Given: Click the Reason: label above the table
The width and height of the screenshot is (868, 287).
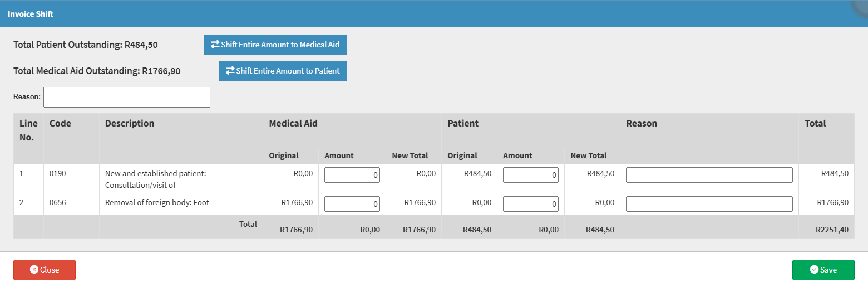Looking at the screenshot, I should click(27, 96).
